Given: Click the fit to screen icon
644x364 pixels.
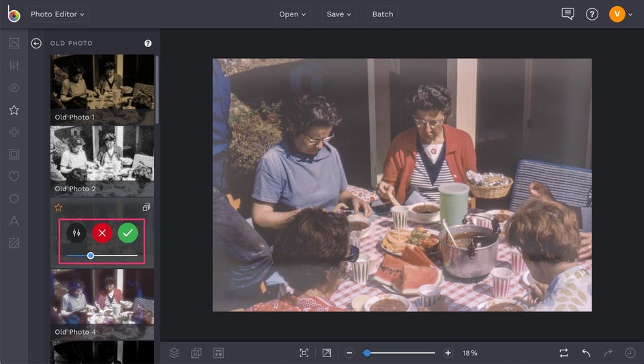Looking at the screenshot, I should pos(304,353).
